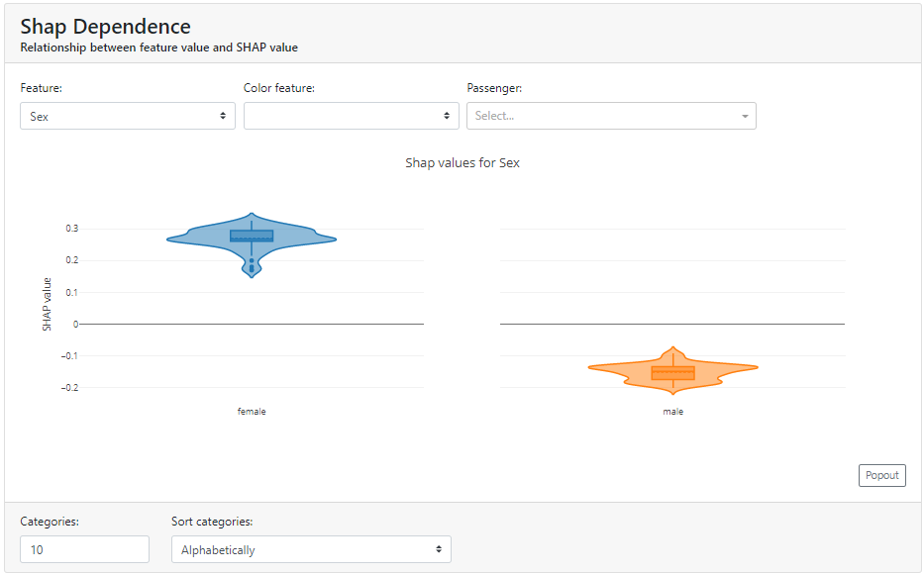Click the 'Sort categories:' field label
The image size is (924, 575).
tap(212, 521)
